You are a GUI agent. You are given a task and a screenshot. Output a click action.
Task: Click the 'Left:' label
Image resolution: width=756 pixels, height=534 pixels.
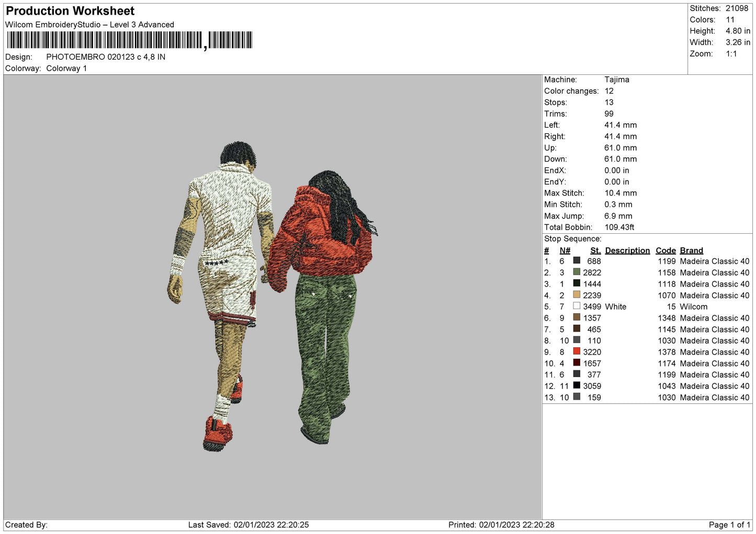coord(552,125)
